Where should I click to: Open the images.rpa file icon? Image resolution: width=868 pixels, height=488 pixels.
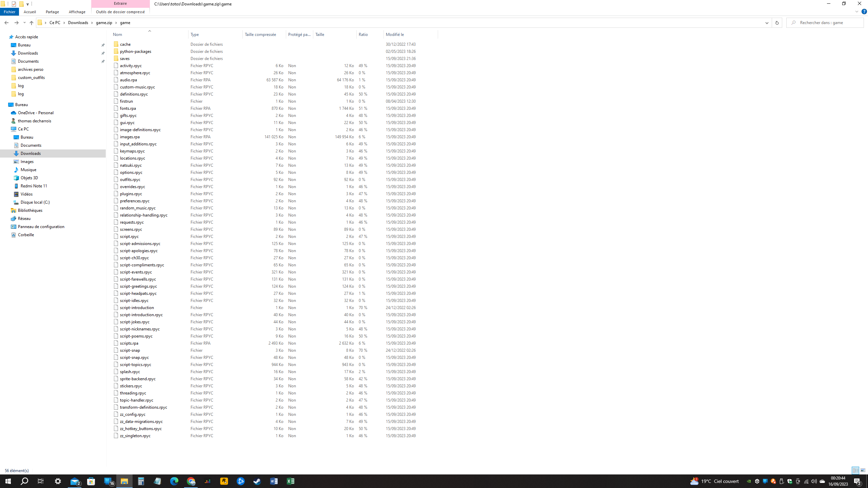116,137
